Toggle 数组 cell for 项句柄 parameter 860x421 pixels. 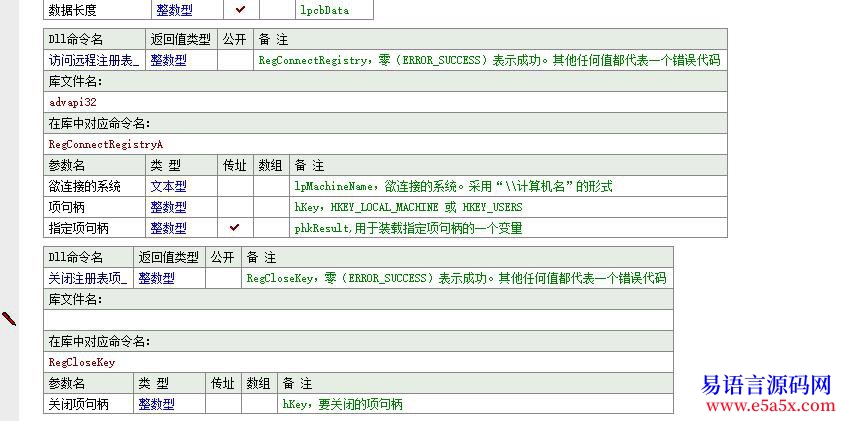click(271, 207)
